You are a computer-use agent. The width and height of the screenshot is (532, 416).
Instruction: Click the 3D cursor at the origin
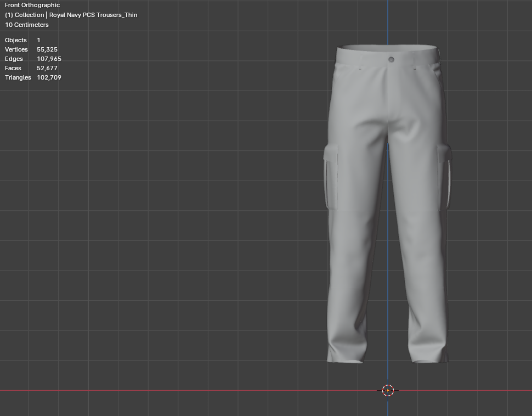point(388,390)
